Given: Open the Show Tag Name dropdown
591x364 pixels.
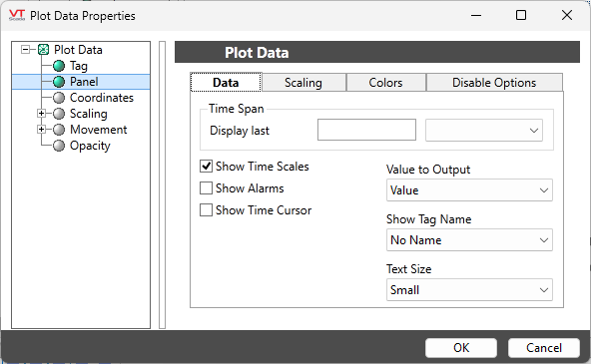Looking at the screenshot, I should pyautogui.click(x=469, y=239).
